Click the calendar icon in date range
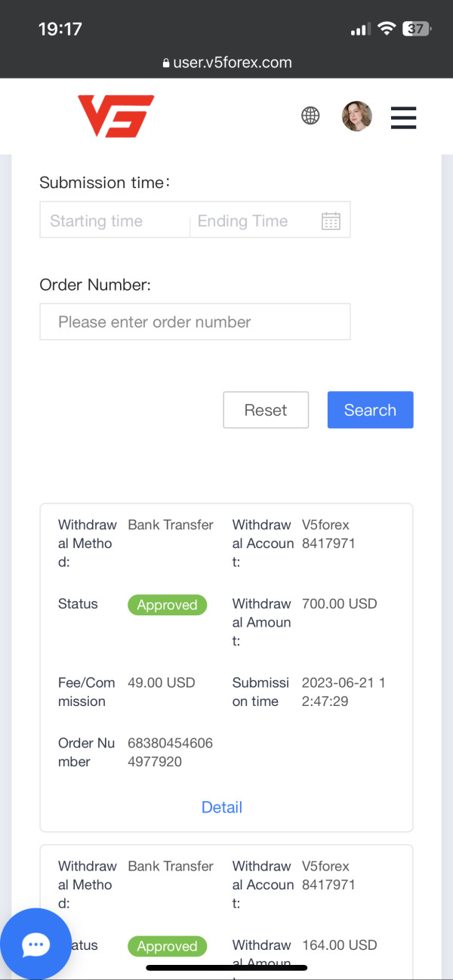 (331, 221)
